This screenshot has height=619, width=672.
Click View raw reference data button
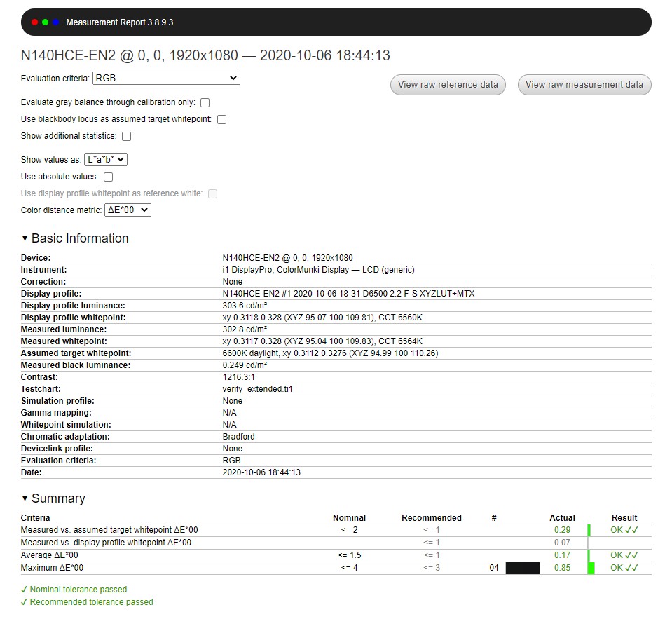pyautogui.click(x=448, y=85)
